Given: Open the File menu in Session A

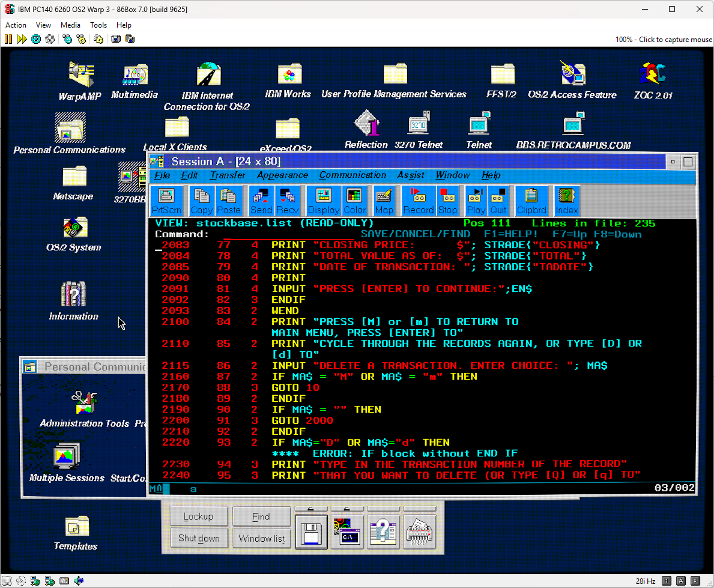Looking at the screenshot, I should coord(162,175).
